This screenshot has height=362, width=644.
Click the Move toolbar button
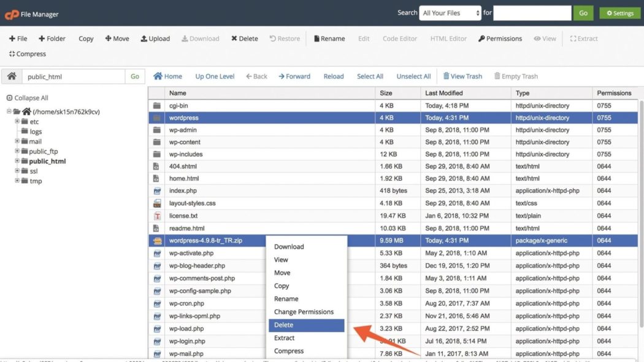pyautogui.click(x=117, y=39)
